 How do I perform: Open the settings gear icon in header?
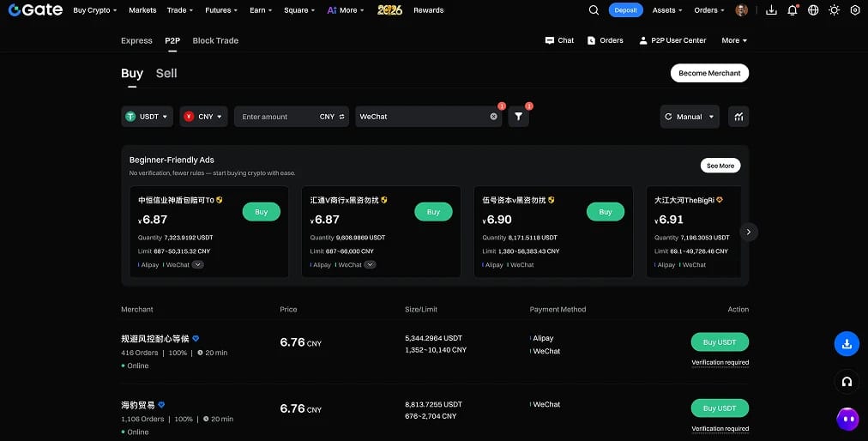(x=855, y=10)
